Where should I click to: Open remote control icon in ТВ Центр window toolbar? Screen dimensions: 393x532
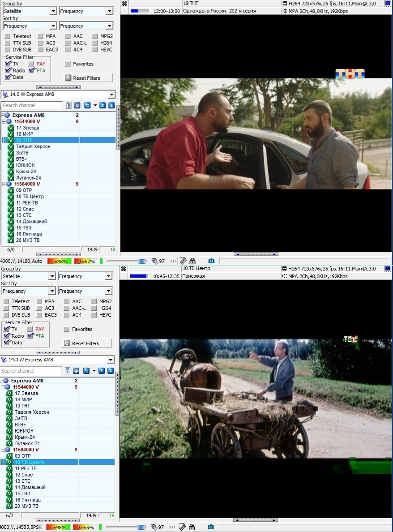point(182,527)
